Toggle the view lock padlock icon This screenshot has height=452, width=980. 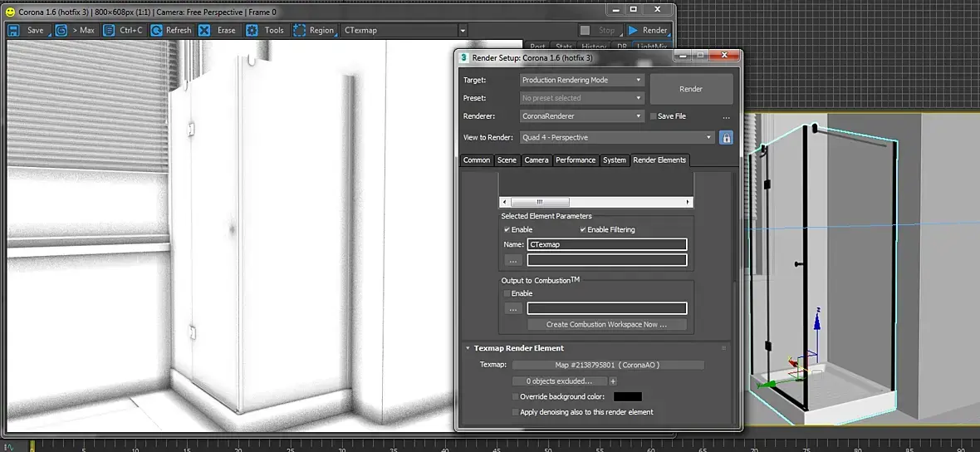click(x=726, y=138)
